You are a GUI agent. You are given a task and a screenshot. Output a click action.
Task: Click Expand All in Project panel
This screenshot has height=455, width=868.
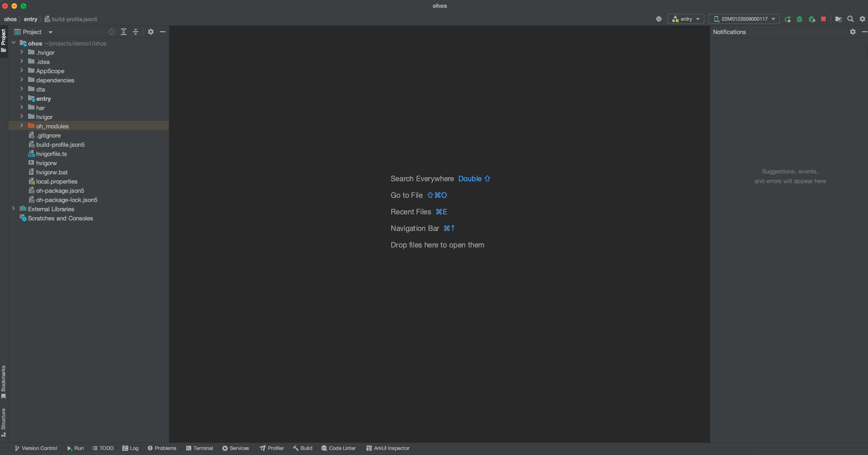point(124,32)
